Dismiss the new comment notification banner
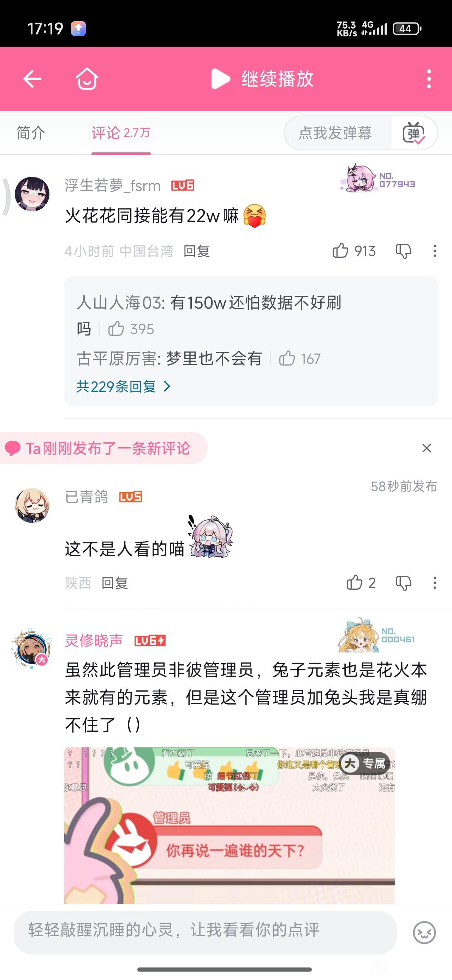This screenshot has height=980, width=452. tap(427, 448)
